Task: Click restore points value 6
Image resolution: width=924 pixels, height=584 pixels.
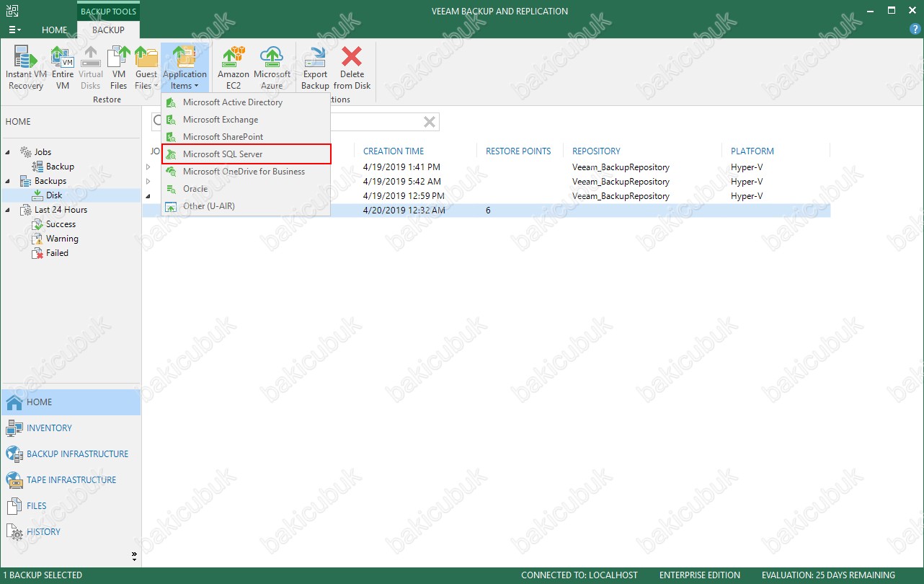Action: click(x=488, y=211)
